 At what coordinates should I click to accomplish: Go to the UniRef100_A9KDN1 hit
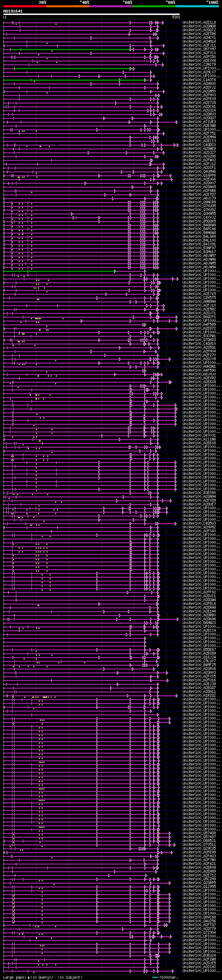coord(199,366)
